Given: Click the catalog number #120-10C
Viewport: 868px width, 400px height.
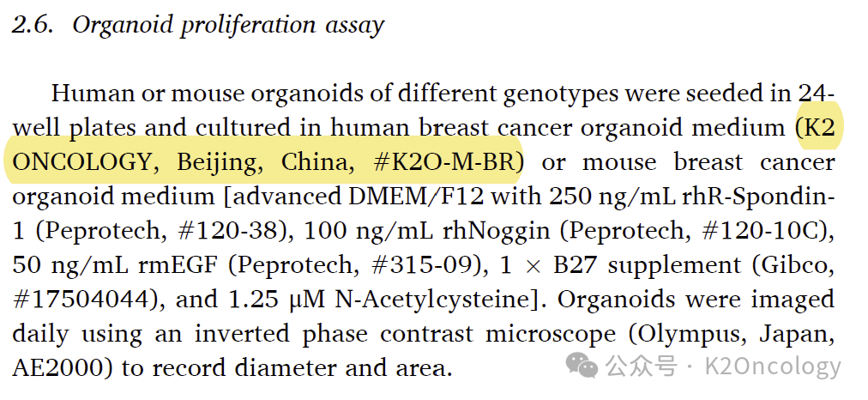Looking at the screenshot, I should click(763, 231).
